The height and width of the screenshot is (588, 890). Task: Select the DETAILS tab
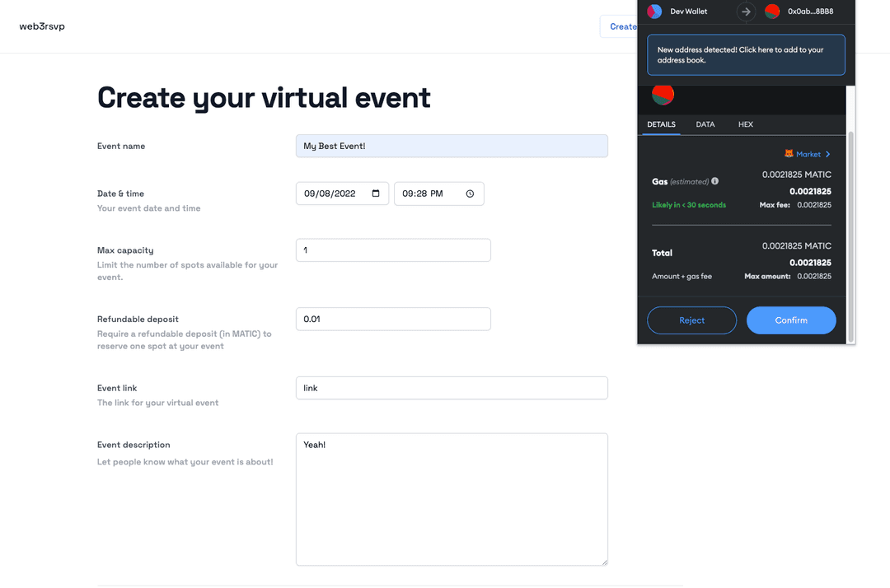(x=661, y=124)
